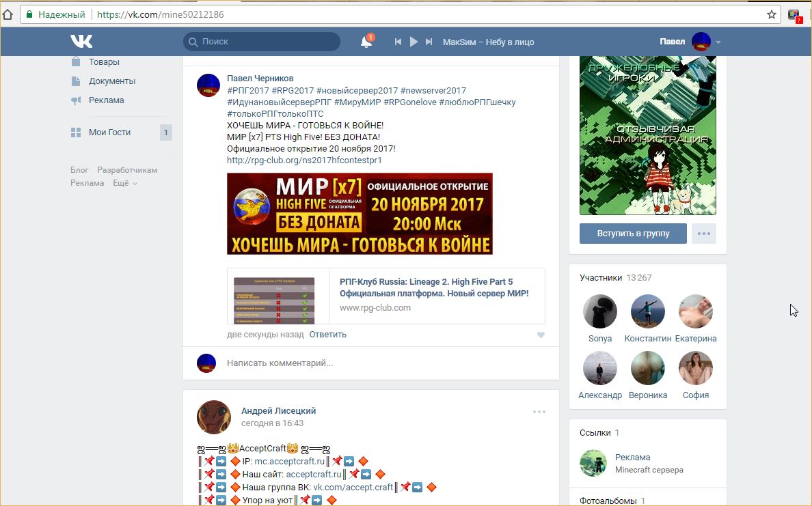This screenshot has height=506, width=812.
Task: Click the Мои Гости grid icon
Action: pyautogui.click(x=76, y=132)
